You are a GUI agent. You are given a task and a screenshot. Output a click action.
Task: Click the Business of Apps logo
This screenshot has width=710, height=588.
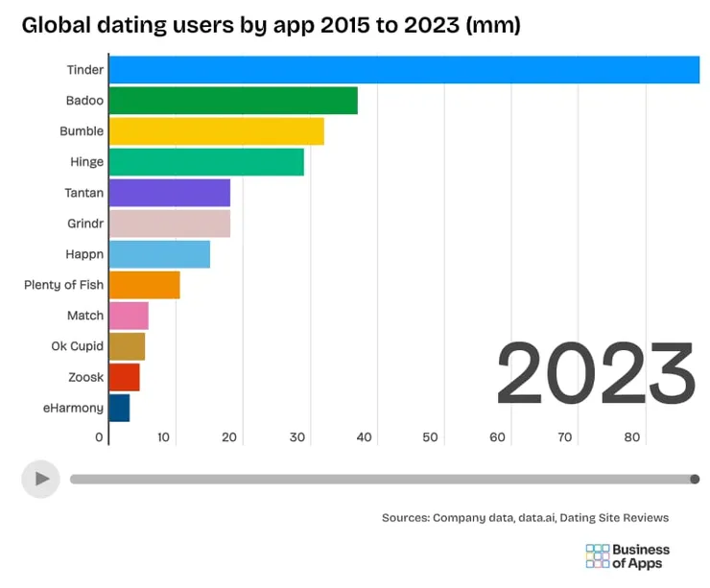pos(627,556)
